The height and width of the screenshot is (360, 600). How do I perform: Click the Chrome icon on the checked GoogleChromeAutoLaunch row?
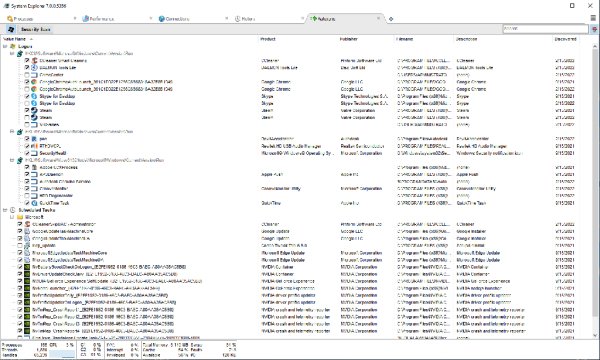[34, 82]
